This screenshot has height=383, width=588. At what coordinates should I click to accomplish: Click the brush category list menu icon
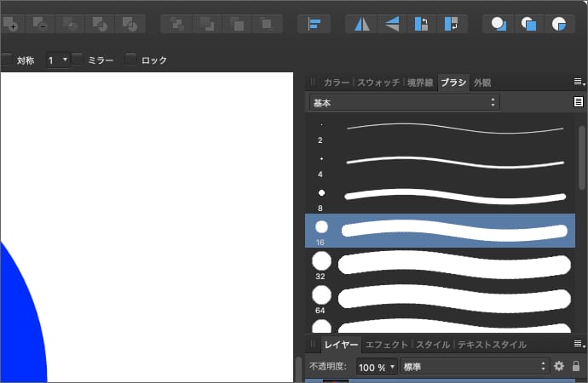579,102
